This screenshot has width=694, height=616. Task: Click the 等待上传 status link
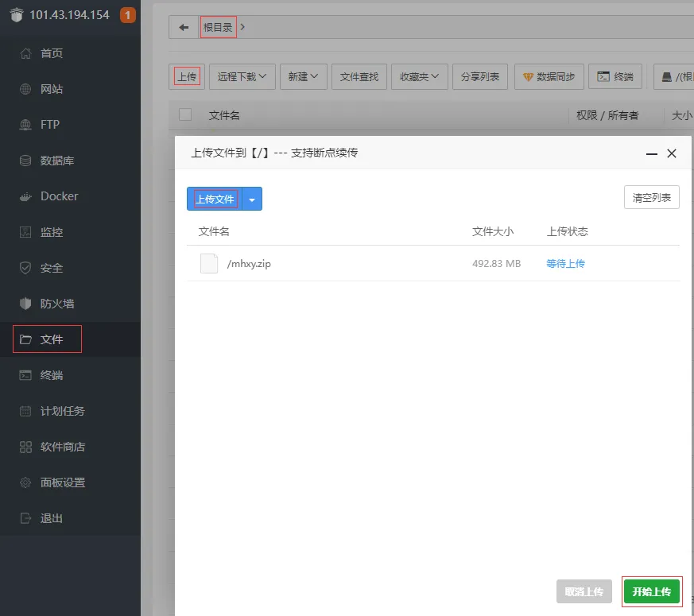pyautogui.click(x=565, y=264)
